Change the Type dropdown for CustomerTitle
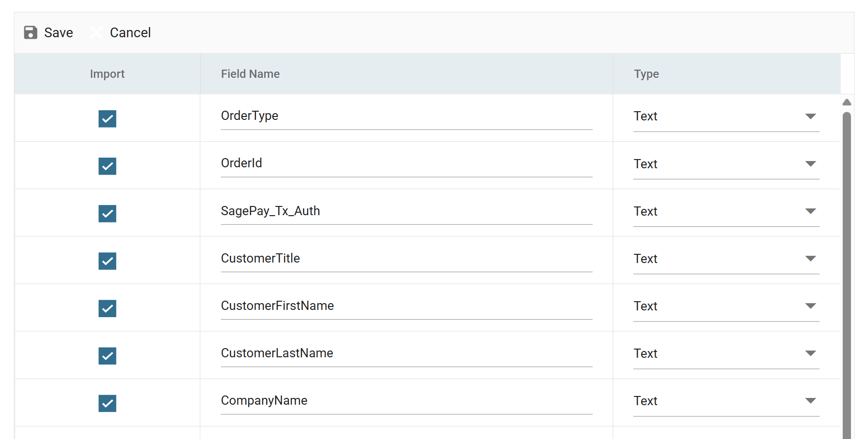868x439 pixels. (x=726, y=259)
